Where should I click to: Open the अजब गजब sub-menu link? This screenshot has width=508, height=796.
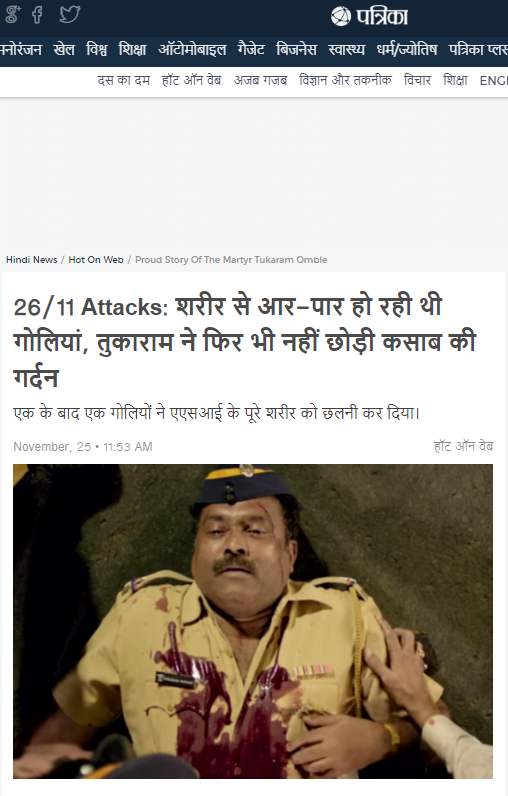[x=260, y=80]
